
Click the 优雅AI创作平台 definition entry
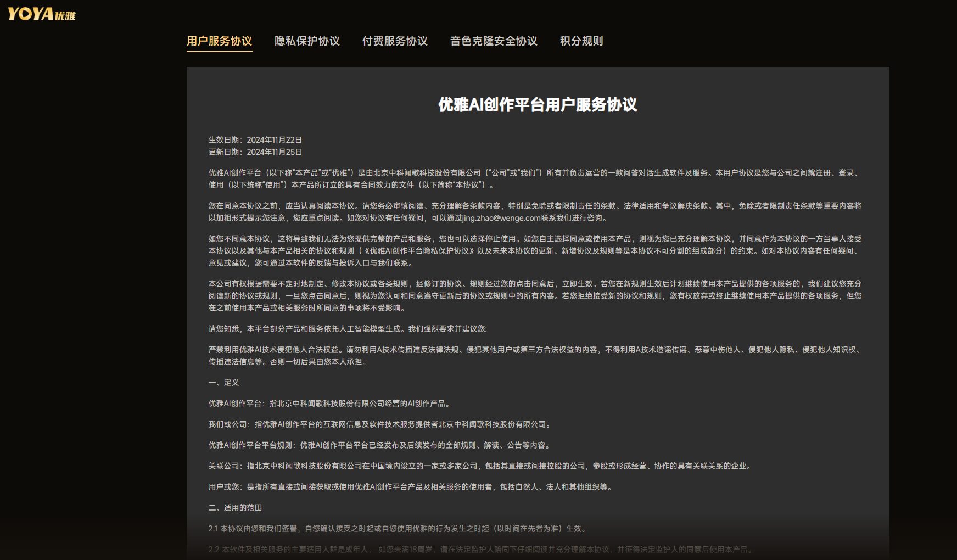[329, 404]
